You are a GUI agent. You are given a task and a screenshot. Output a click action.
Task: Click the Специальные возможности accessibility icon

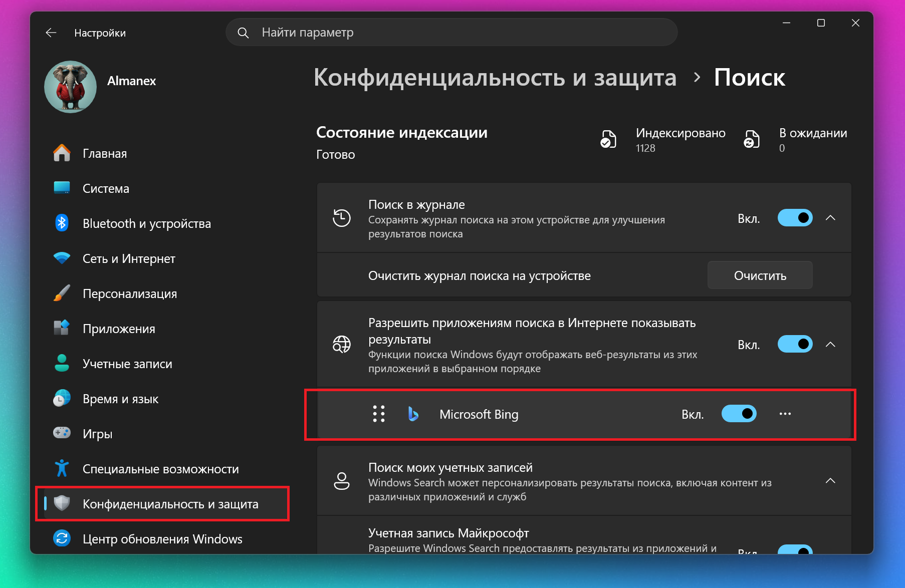pos(62,468)
